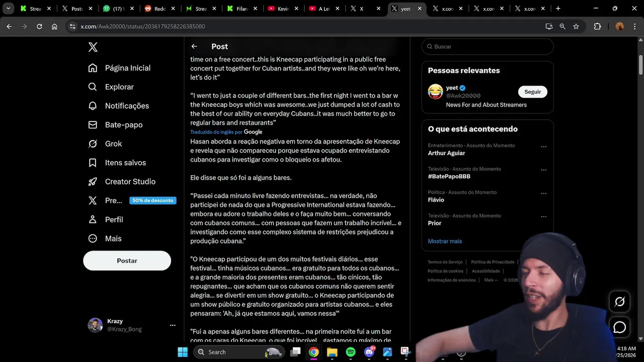
Task: Go back with the Post arrow
Action: click(x=194, y=46)
